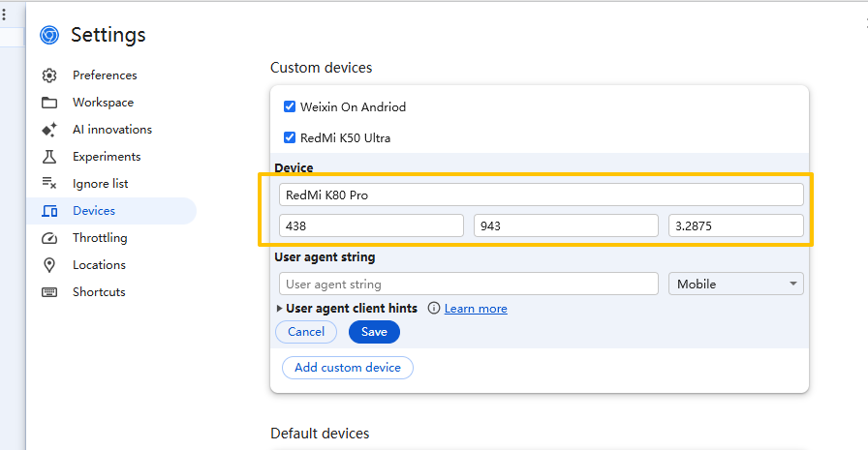Cancel the device edit
This screenshot has width=868, height=450.
point(306,332)
